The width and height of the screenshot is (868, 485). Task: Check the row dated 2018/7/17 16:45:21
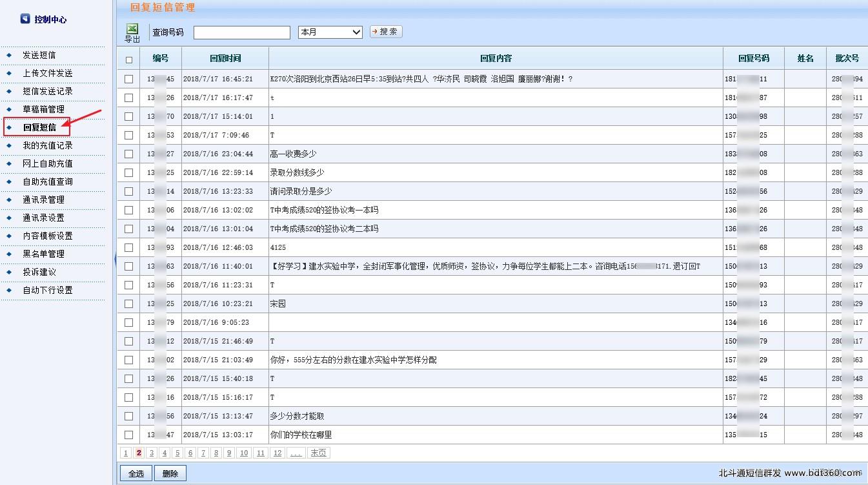click(x=129, y=79)
